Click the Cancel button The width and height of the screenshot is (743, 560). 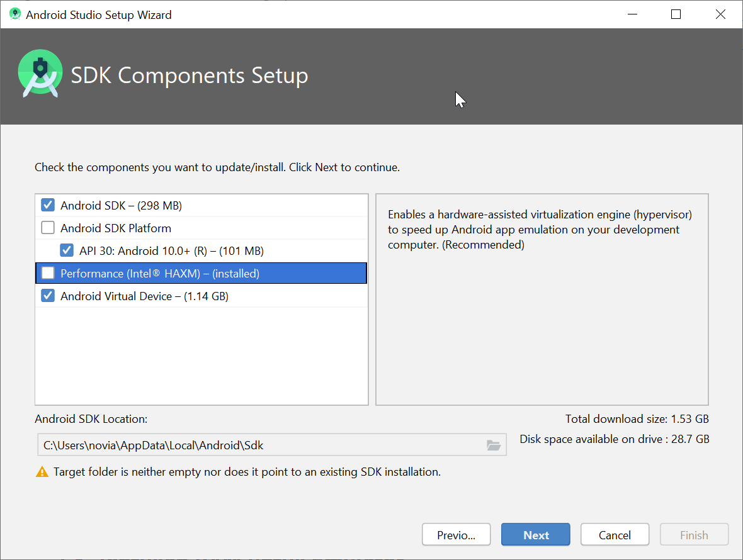pyautogui.click(x=615, y=534)
